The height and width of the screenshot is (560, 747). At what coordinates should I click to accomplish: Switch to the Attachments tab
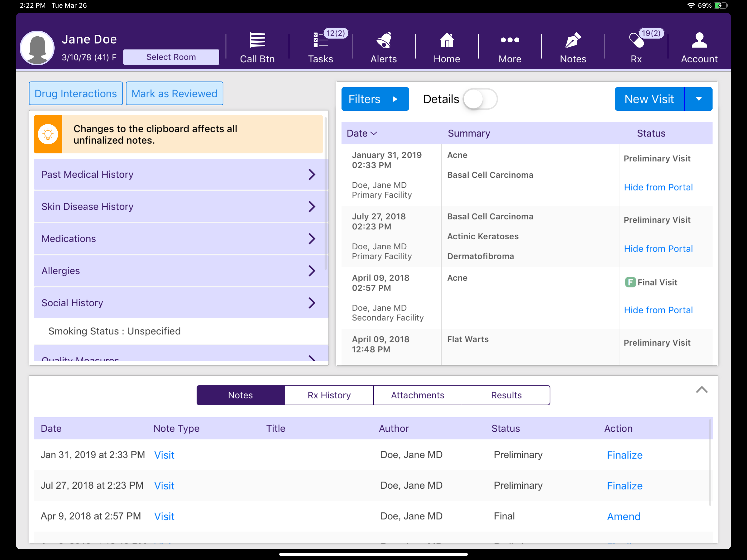tap(418, 395)
